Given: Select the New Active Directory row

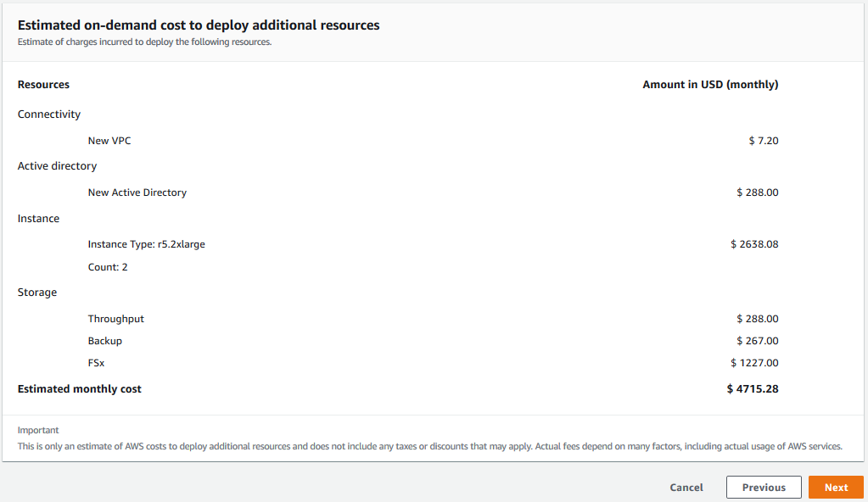Looking at the screenshot, I should [x=137, y=192].
